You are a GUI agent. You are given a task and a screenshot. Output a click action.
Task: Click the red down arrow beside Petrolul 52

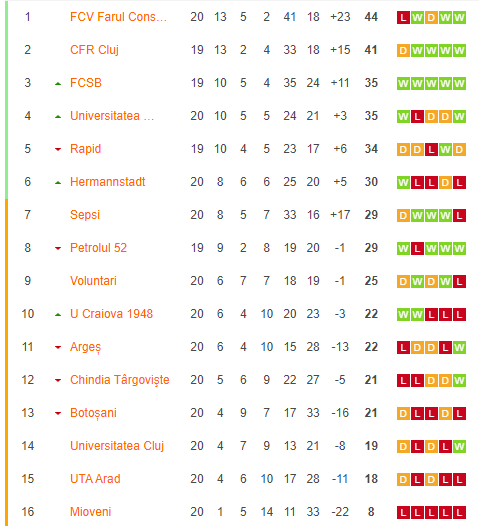point(58,248)
